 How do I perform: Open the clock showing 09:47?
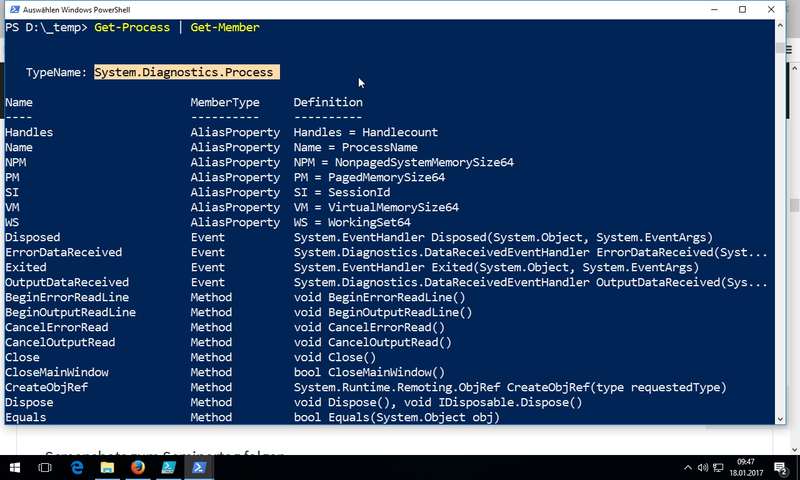pyautogui.click(x=746, y=467)
